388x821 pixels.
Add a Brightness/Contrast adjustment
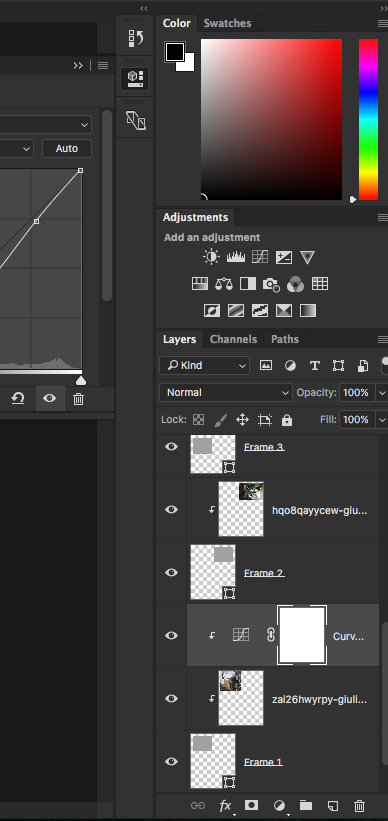(x=212, y=257)
